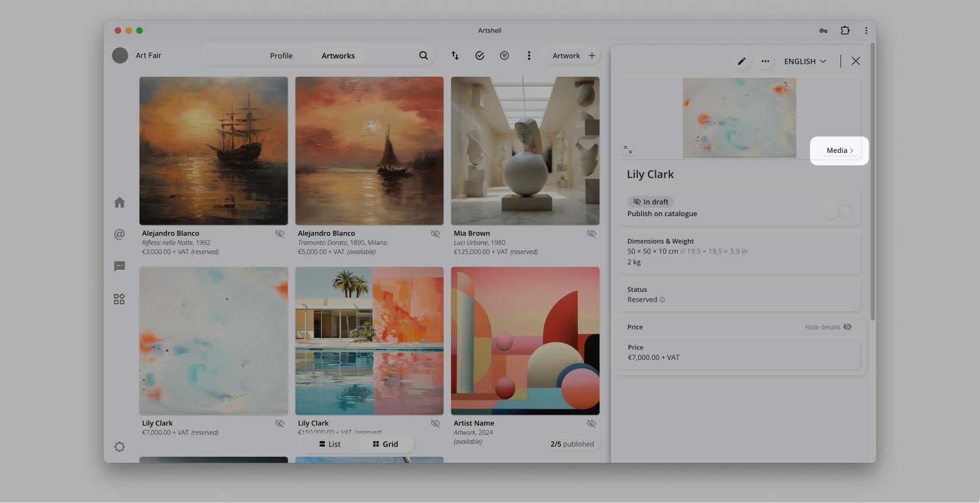Open the ENGLISH language dropdown

coord(805,62)
